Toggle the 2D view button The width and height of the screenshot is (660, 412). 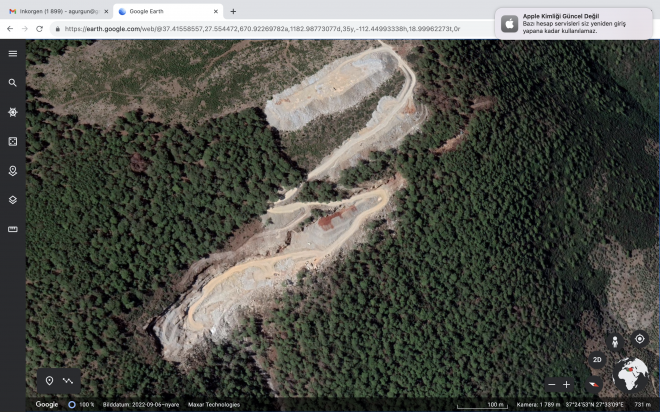pos(597,359)
